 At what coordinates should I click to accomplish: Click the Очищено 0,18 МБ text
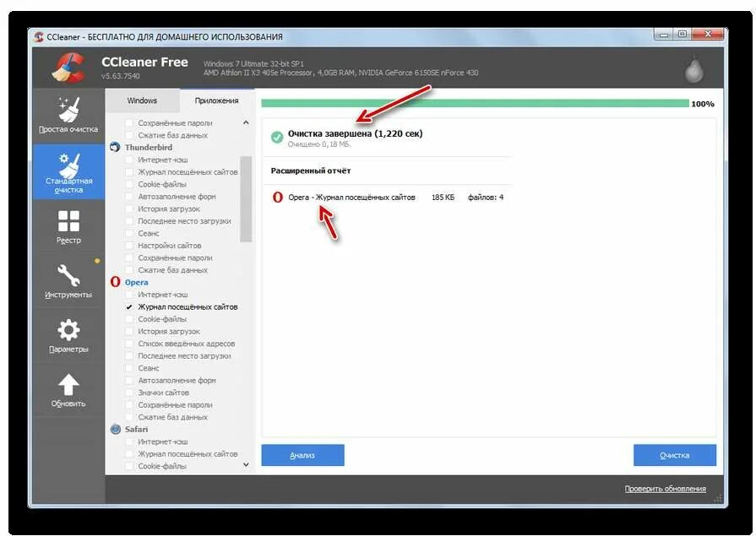point(319,144)
